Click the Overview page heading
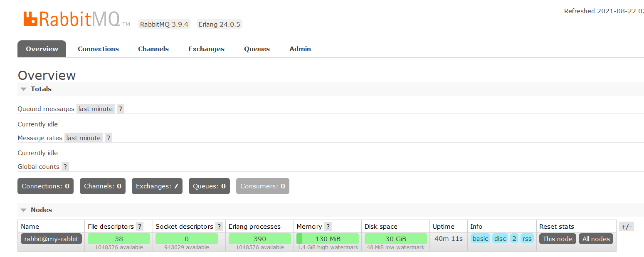Viewport: 644px width, 257px height. (47, 75)
